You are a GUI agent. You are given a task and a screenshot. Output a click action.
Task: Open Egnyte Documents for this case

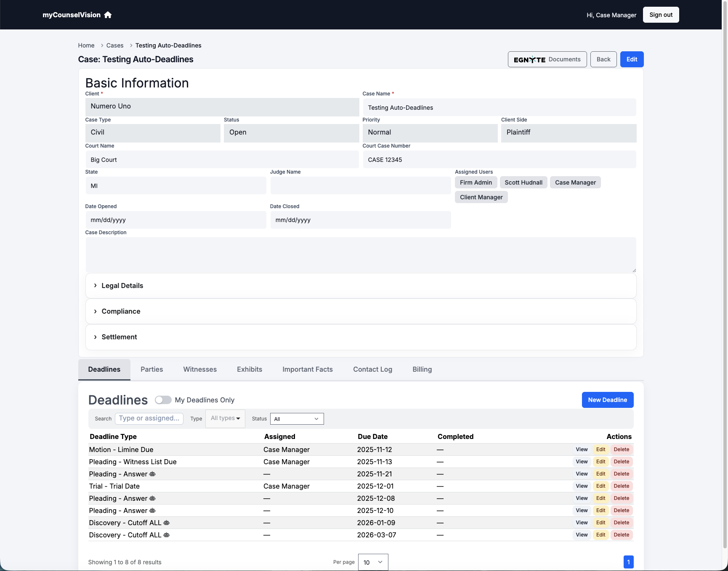point(547,59)
